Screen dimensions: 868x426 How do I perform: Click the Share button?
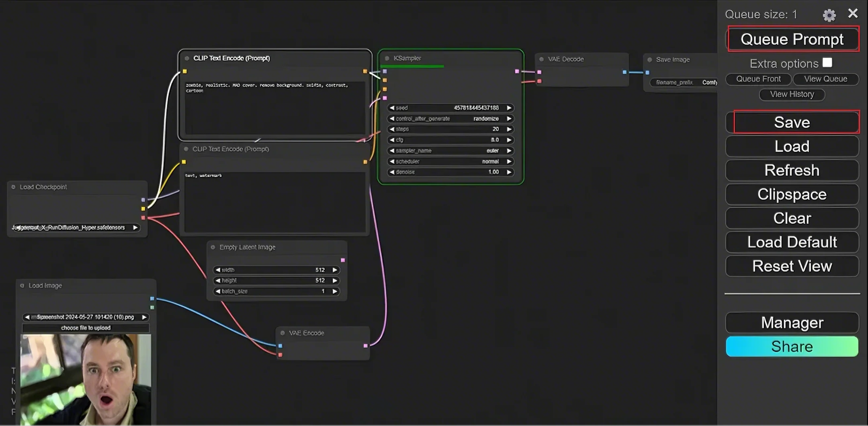tap(792, 346)
